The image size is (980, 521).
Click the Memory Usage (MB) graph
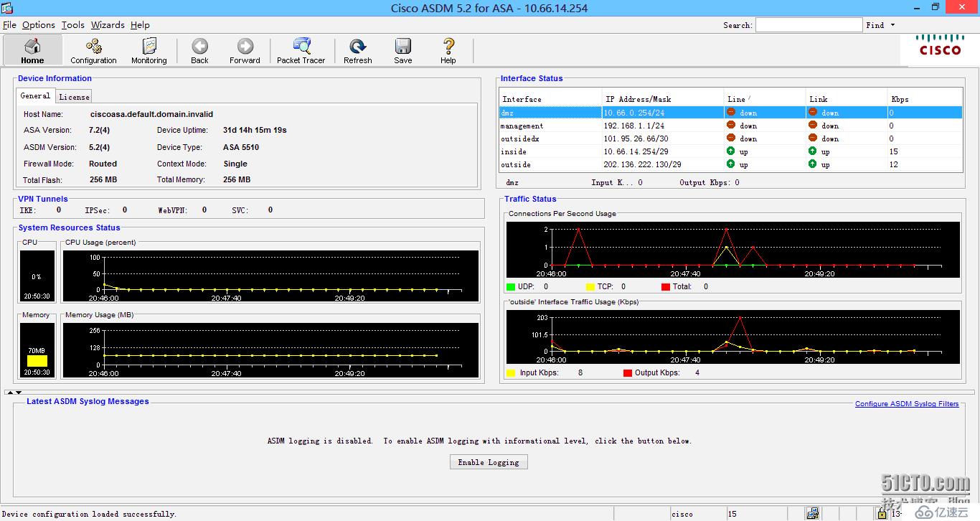(271, 350)
